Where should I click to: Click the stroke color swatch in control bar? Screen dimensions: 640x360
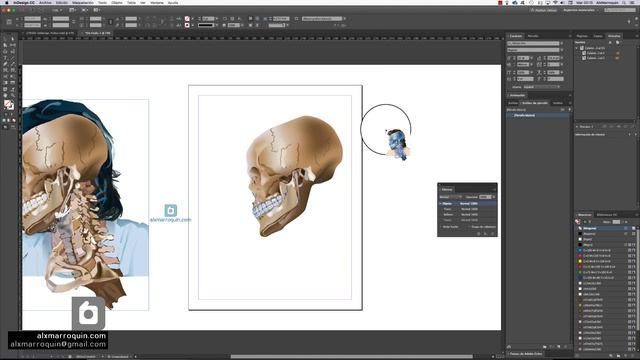coord(187,25)
